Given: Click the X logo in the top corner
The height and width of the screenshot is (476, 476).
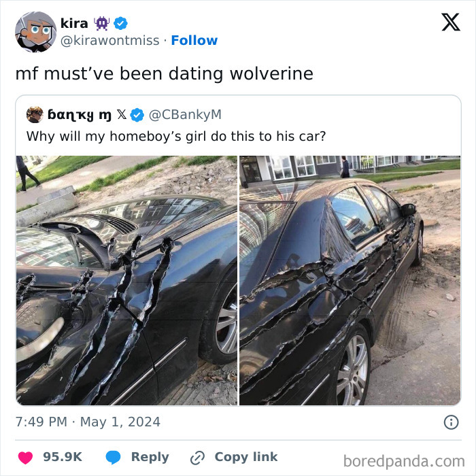Looking at the screenshot, I should click(x=451, y=22).
